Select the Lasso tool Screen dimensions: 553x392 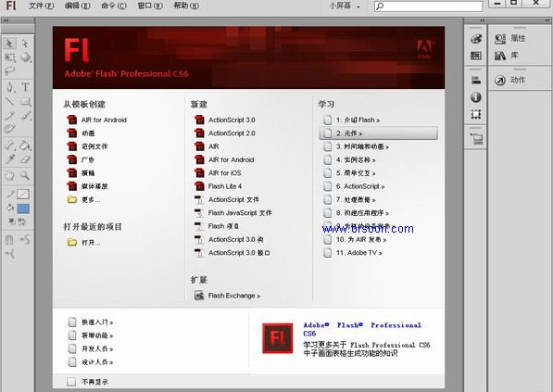(x=9, y=71)
